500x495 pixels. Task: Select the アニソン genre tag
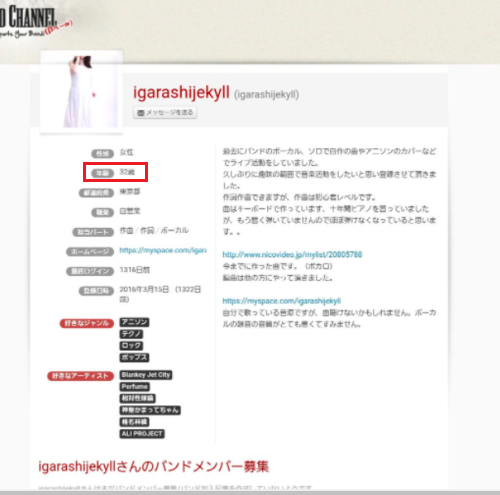pos(134,322)
